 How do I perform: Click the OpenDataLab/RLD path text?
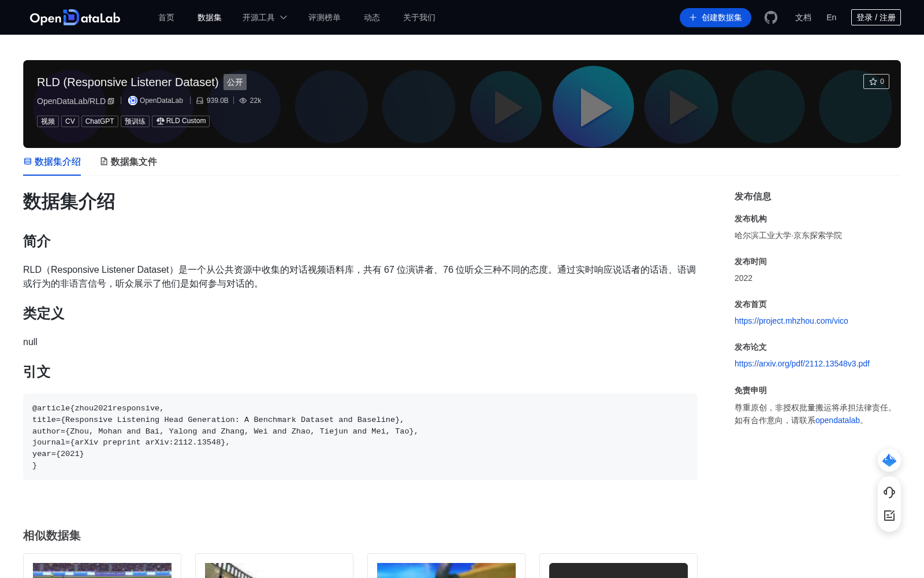click(71, 101)
